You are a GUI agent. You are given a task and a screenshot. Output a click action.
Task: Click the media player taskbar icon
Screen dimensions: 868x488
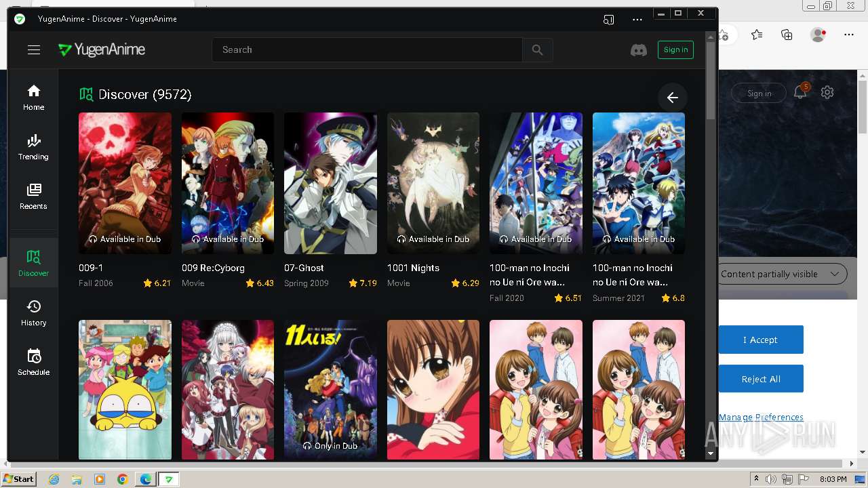pos(100,479)
